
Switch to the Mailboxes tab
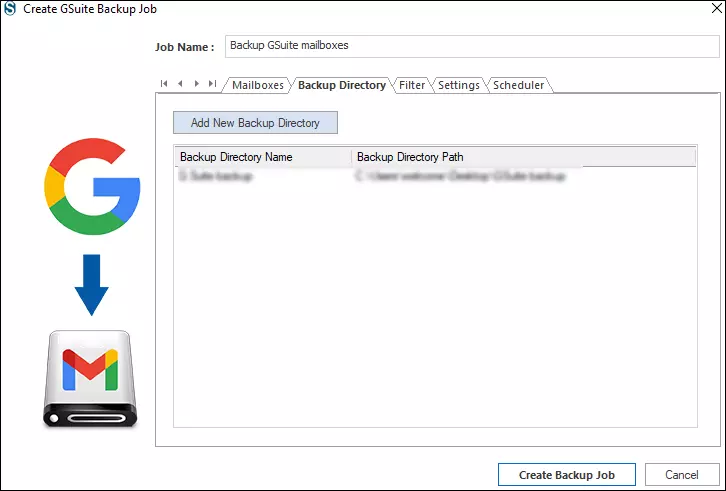click(x=257, y=85)
